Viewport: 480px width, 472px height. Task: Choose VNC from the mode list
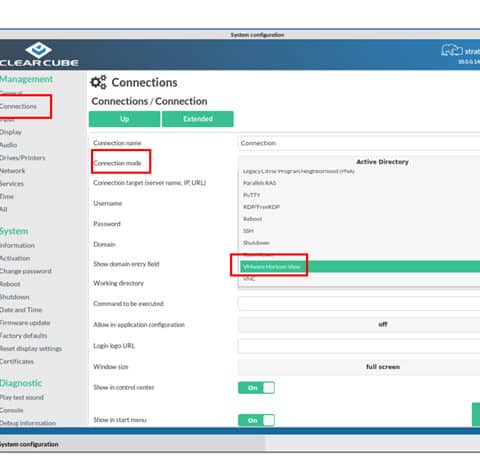coord(249,279)
